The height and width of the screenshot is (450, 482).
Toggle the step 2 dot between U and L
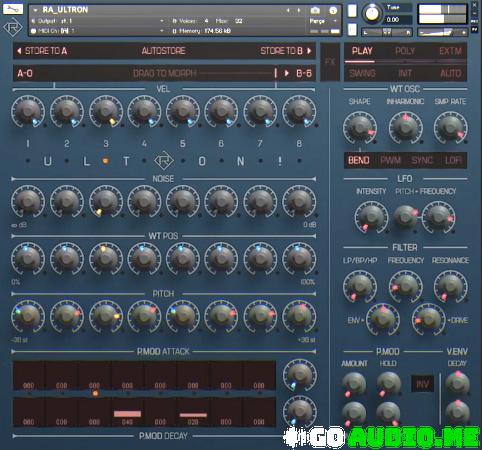(x=67, y=161)
